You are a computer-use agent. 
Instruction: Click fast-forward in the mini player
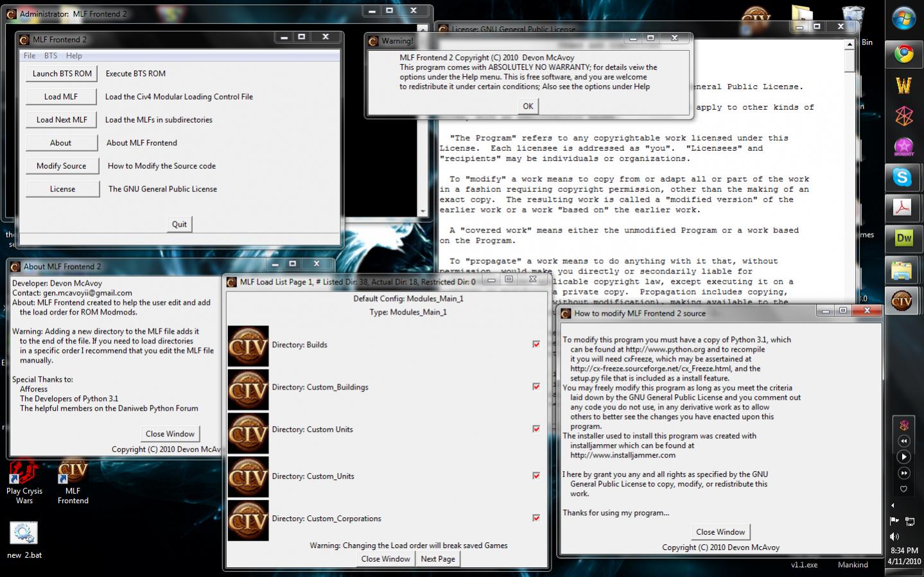pyautogui.click(x=904, y=473)
